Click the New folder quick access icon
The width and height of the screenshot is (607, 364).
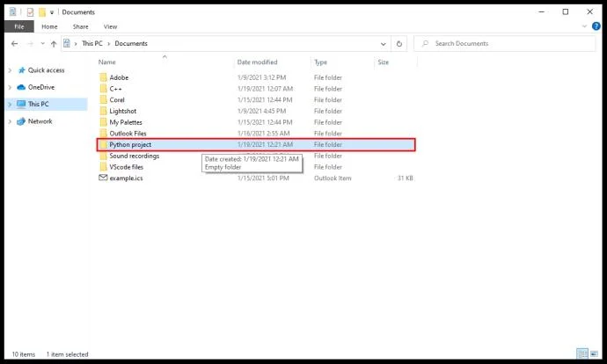click(42, 12)
